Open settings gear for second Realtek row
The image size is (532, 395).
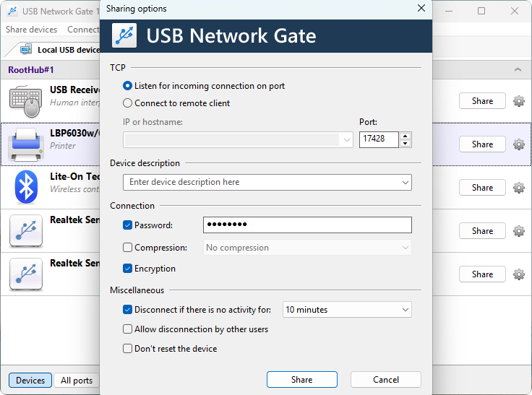(518, 274)
